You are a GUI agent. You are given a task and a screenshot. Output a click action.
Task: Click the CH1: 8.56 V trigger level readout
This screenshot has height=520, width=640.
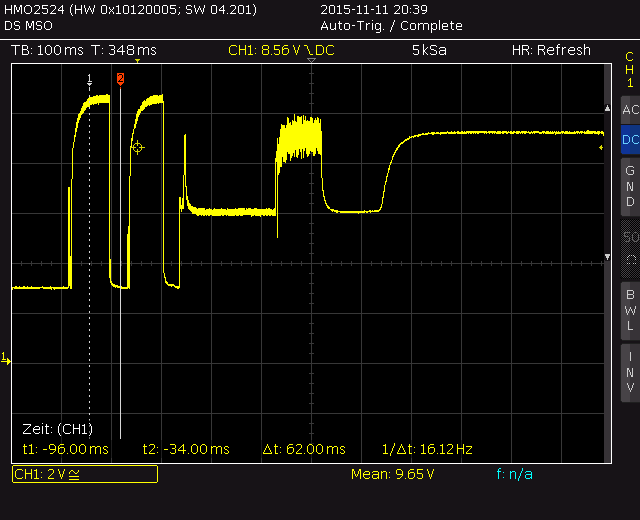pos(281,50)
